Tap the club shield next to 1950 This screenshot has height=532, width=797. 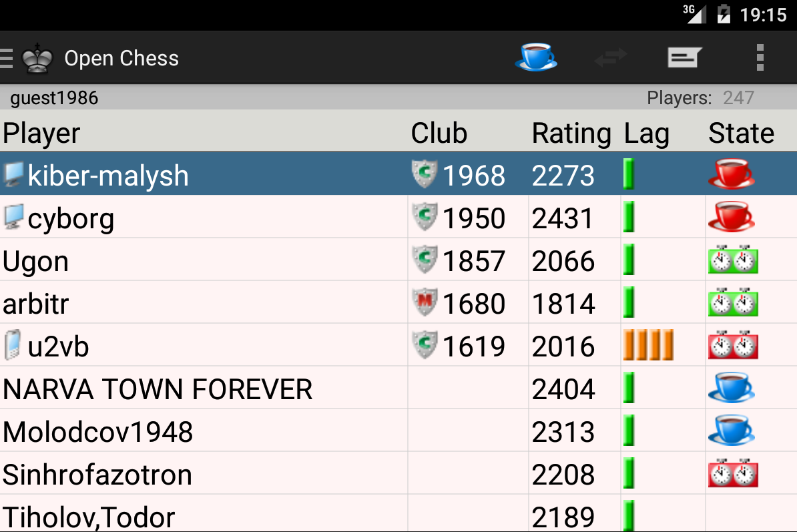coord(425,216)
